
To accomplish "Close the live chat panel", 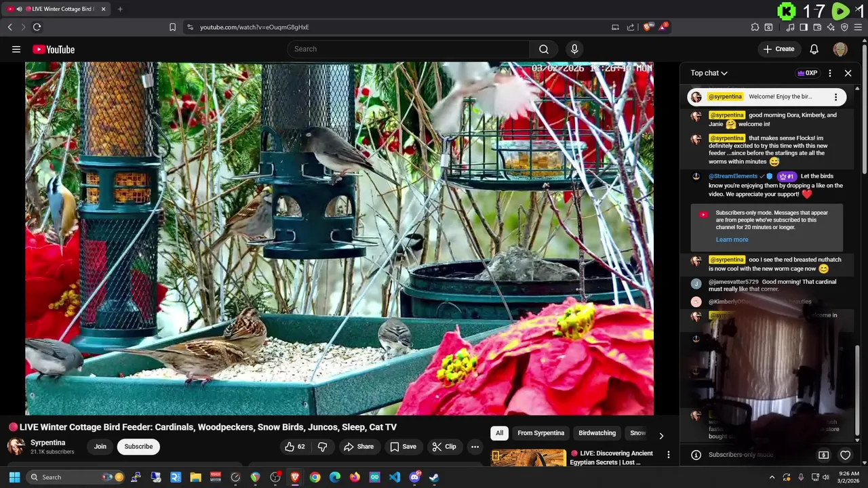I will (x=848, y=73).
